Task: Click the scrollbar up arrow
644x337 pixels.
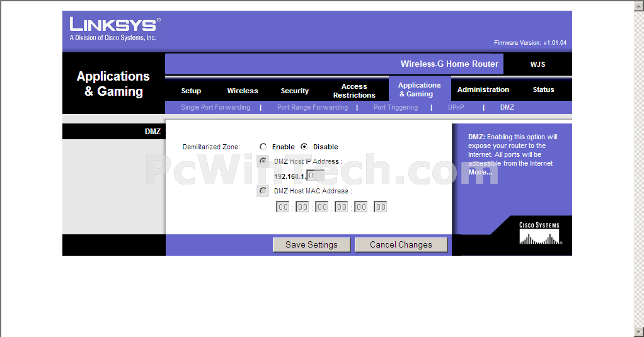Action: tap(639, 6)
